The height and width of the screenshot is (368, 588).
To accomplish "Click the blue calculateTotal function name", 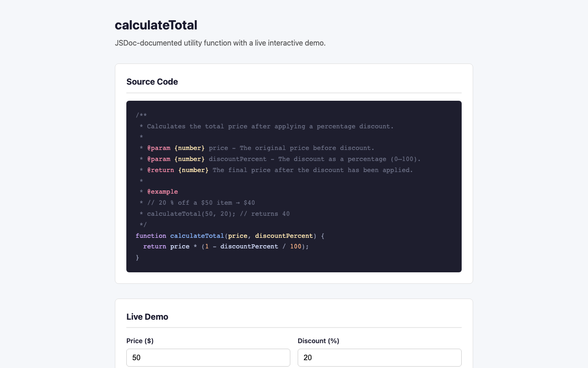I will (x=197, y=236).
